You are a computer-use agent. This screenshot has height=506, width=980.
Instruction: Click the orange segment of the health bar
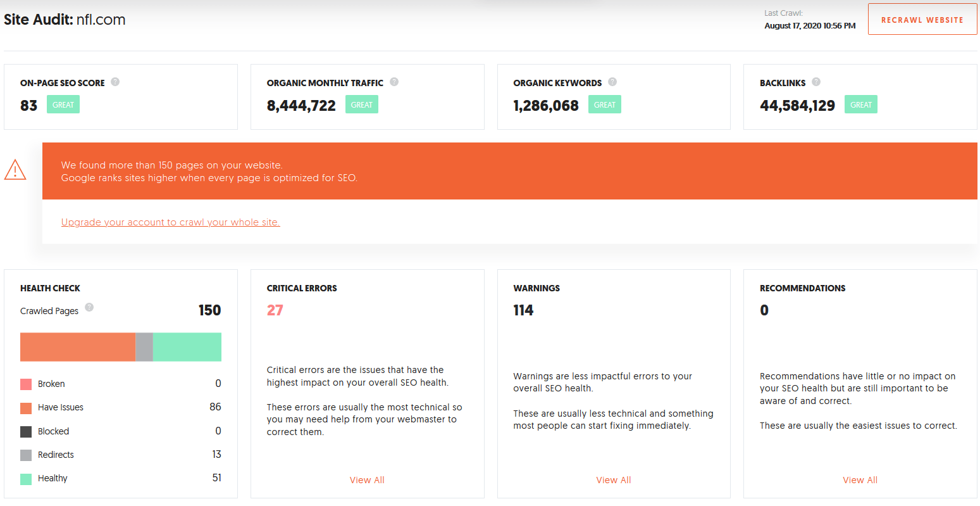[x=78, y=347]
